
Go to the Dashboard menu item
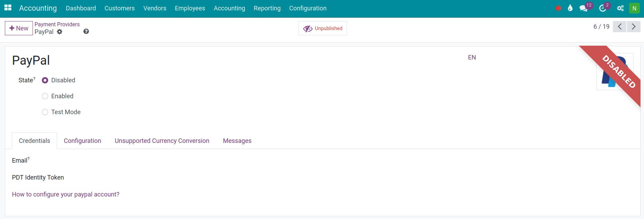click(81, 8)
